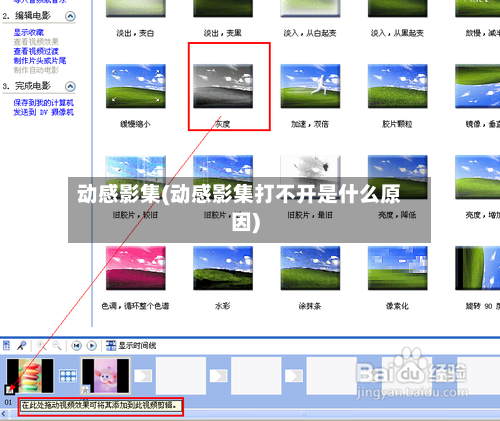Click the 2. 编辑电影 heading text

27,16
